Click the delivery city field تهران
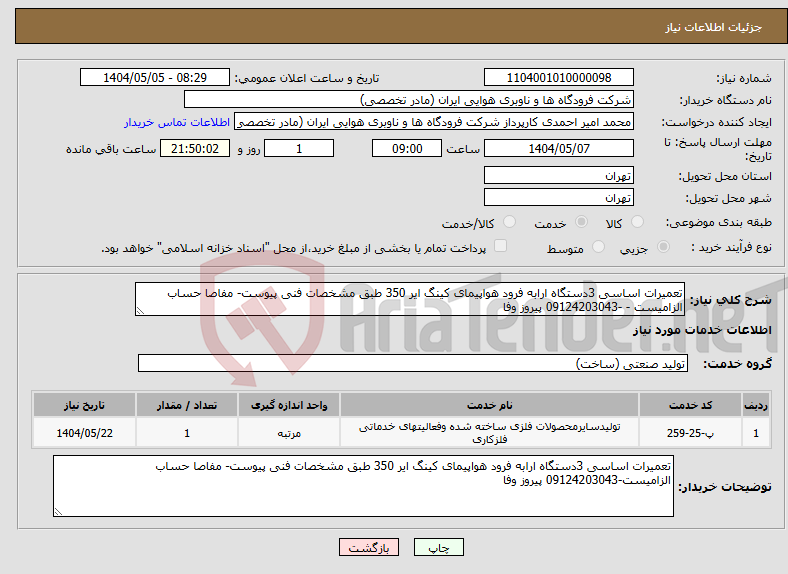This screenshot has width=788, height=574. pos(558,198)
